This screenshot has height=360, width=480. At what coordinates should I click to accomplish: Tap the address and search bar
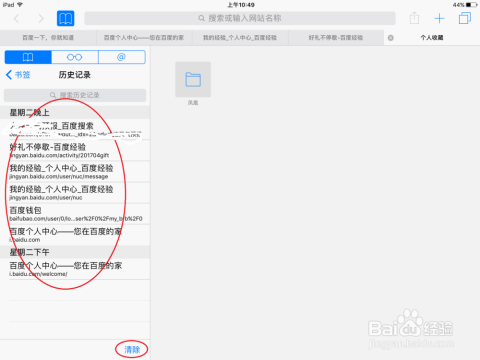click(240, 18)
